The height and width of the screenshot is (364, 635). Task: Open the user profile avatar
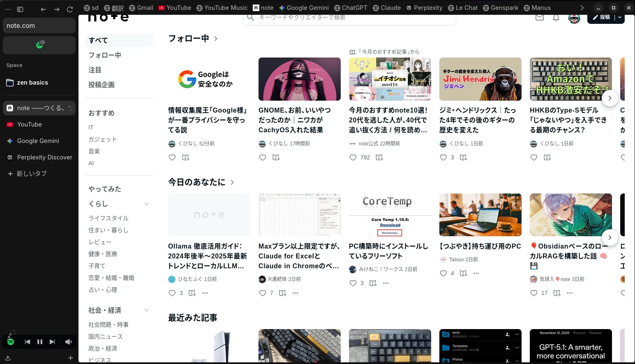click(x=574, y=18)
